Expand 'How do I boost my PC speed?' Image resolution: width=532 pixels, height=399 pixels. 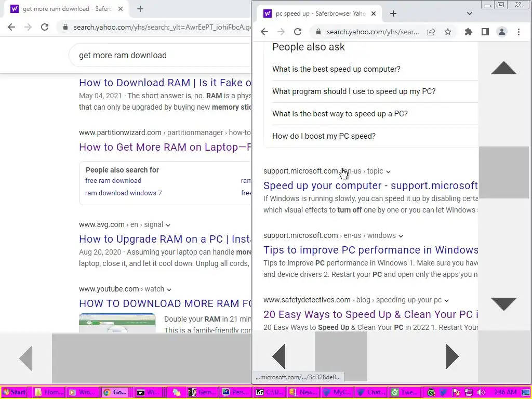pyautogui.click(x=375, y=136)
